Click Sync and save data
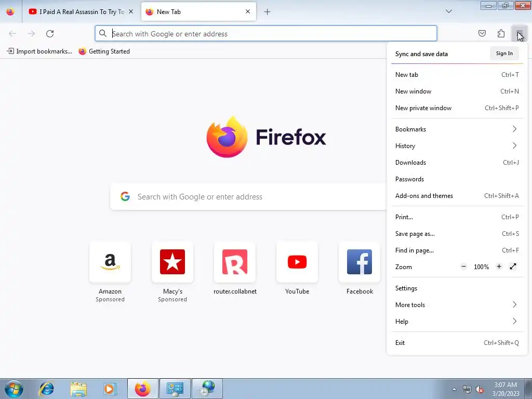This screenshot has width=532, height=399. tap(421, 54)
